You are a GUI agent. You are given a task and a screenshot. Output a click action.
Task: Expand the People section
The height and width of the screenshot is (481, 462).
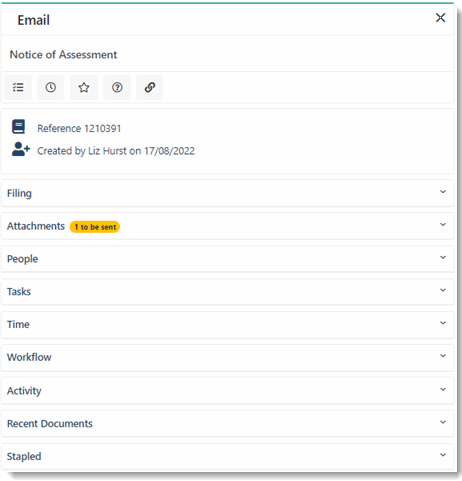(228, 259)
